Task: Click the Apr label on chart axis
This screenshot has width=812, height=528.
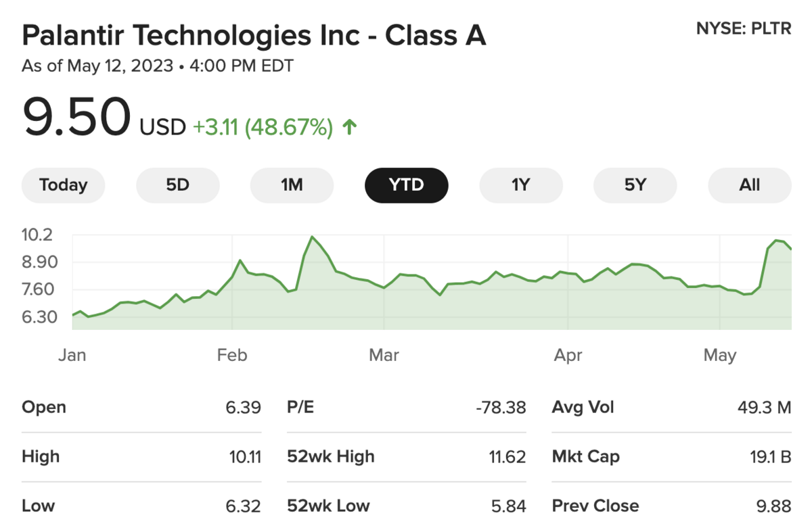Action: (568, 355)
